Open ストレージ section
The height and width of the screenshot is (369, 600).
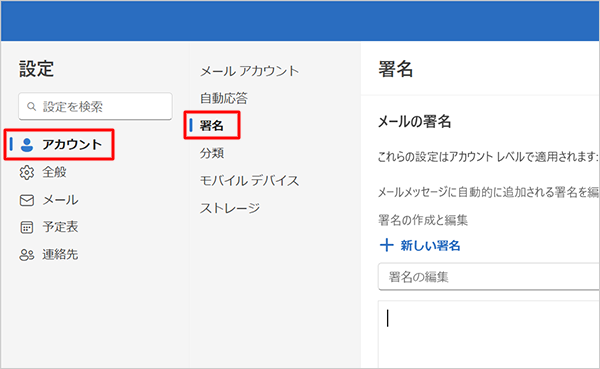click(x=230, y=208)
